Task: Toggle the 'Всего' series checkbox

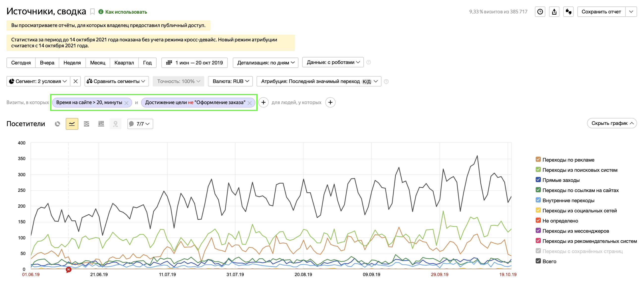Action: click(x=538, y=261)
